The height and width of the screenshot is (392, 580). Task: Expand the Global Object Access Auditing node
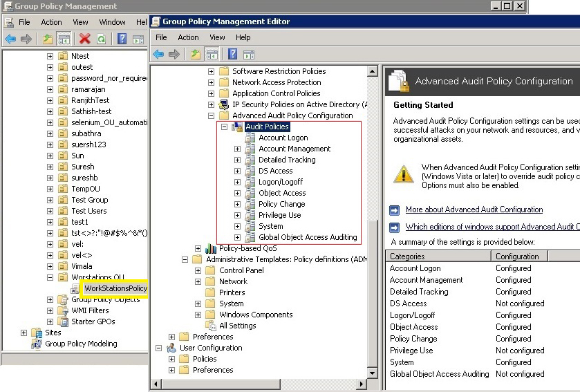point(237,237)
